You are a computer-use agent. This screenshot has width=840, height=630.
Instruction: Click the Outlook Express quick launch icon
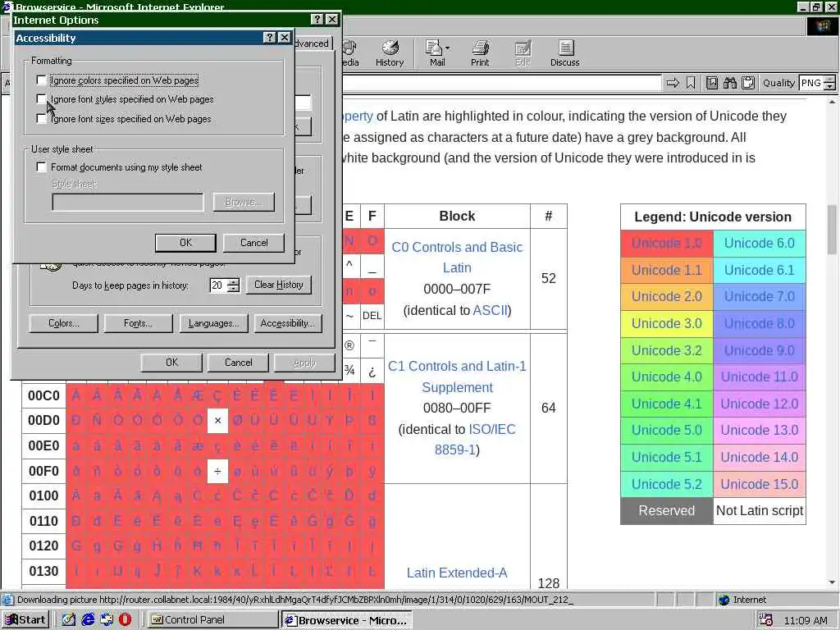(x=107, y=619)
